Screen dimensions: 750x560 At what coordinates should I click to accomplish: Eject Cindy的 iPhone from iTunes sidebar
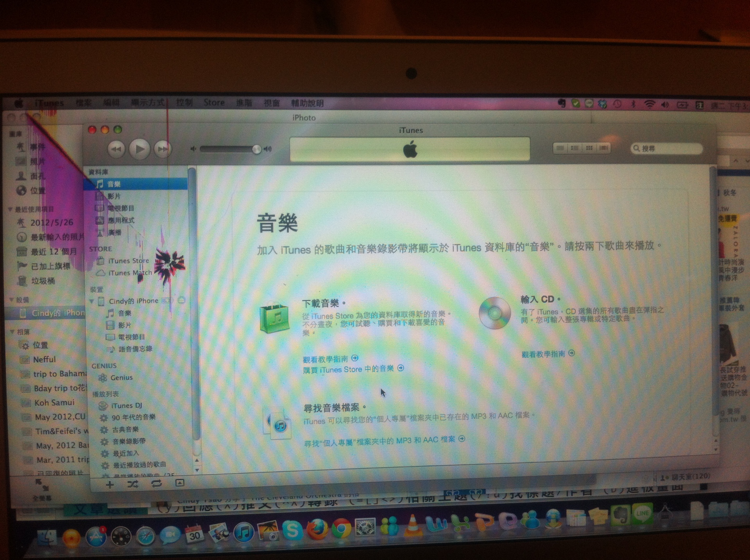pyautogui.click(x=181, y=300)
